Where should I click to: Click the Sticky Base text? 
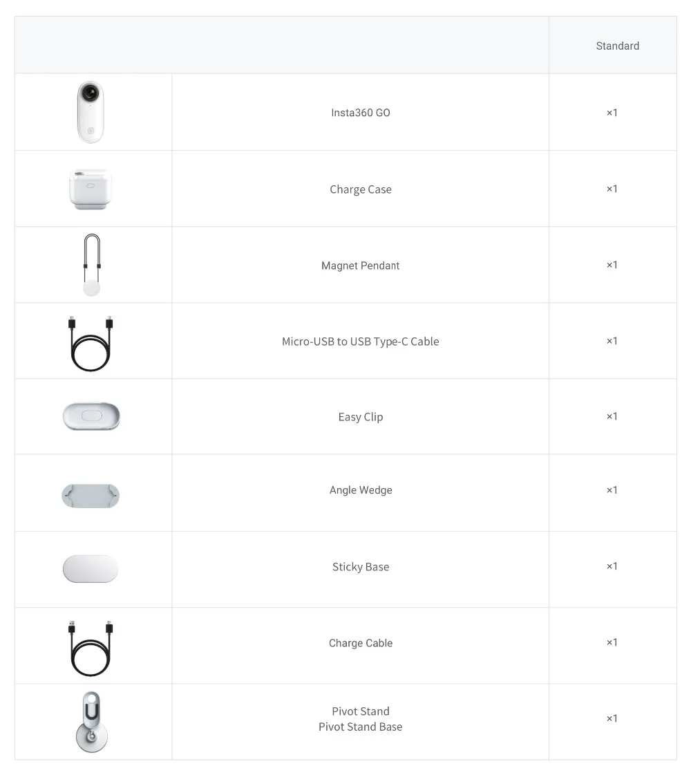point(360,566)
